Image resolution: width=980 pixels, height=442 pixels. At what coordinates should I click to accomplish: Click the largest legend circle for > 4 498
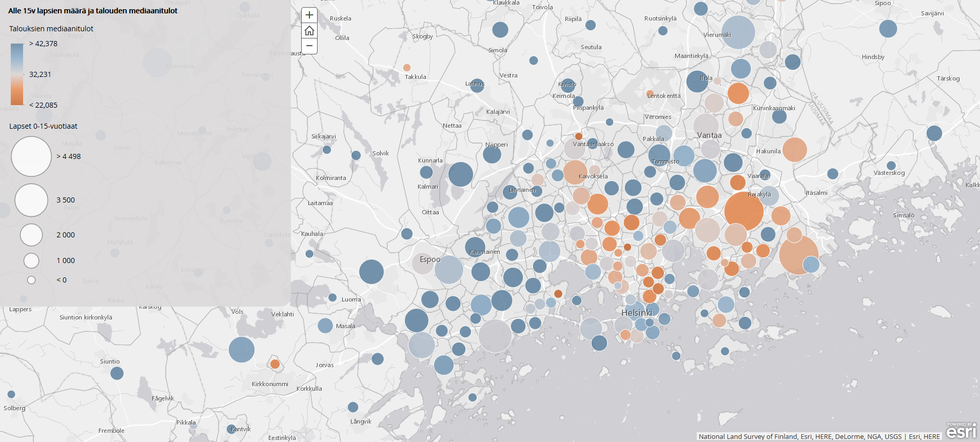31,156
